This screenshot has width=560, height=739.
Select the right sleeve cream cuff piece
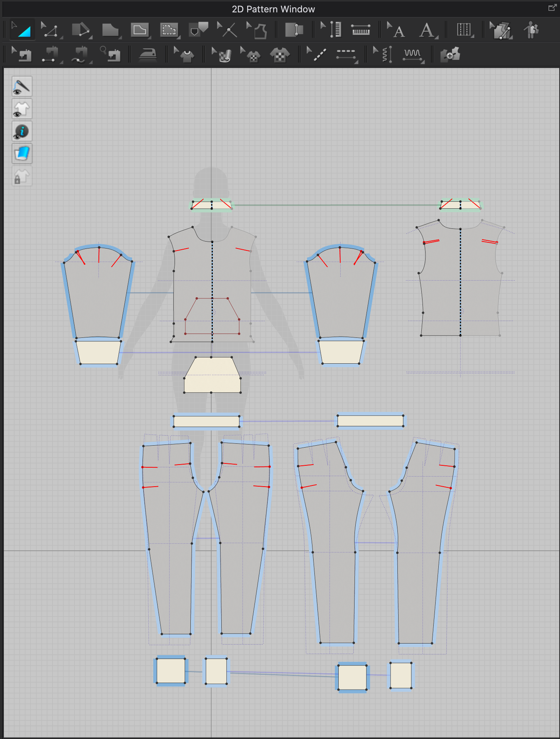(x=341, y=352)
